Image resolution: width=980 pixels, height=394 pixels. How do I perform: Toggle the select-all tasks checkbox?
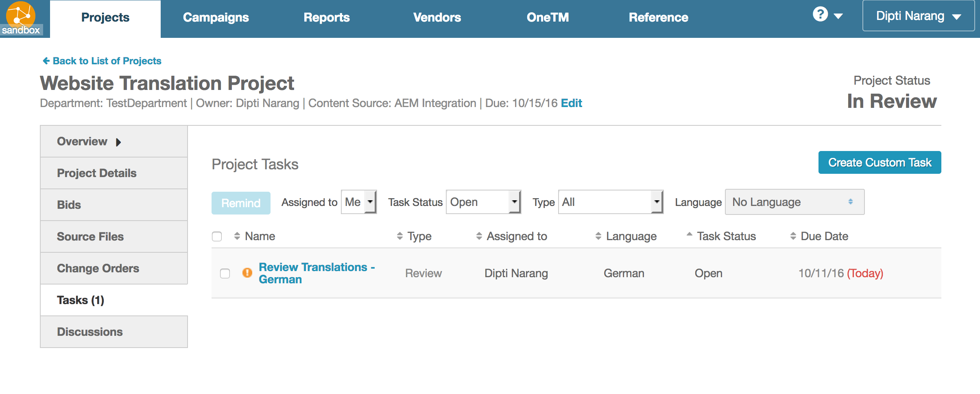click(217, 236)
